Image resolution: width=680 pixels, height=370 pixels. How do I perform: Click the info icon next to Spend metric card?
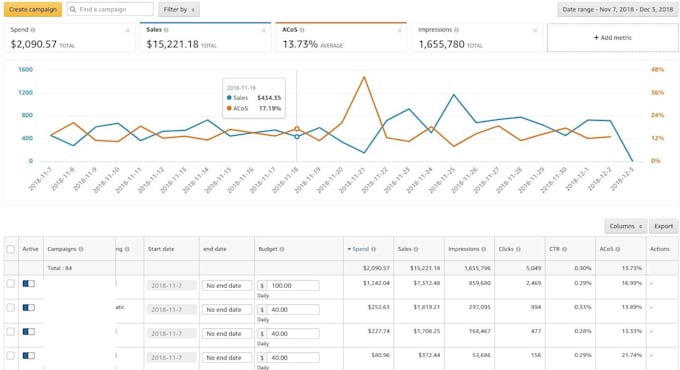pyautogui.click(x=33, y=30)
